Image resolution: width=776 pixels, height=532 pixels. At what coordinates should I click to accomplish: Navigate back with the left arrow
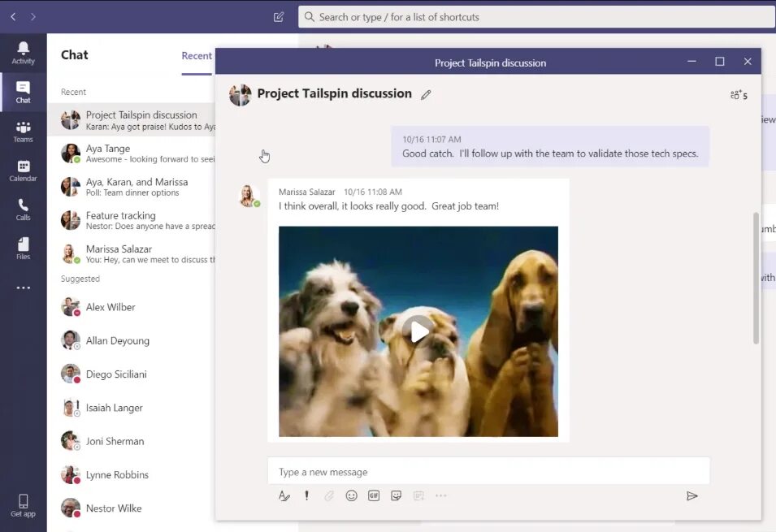pos(13,17)
